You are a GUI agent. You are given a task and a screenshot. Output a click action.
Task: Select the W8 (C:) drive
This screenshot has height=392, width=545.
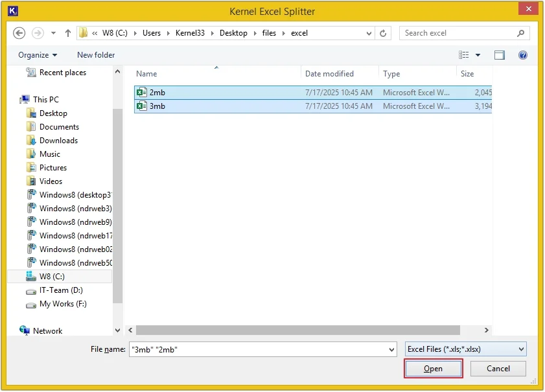coord(60,277)
